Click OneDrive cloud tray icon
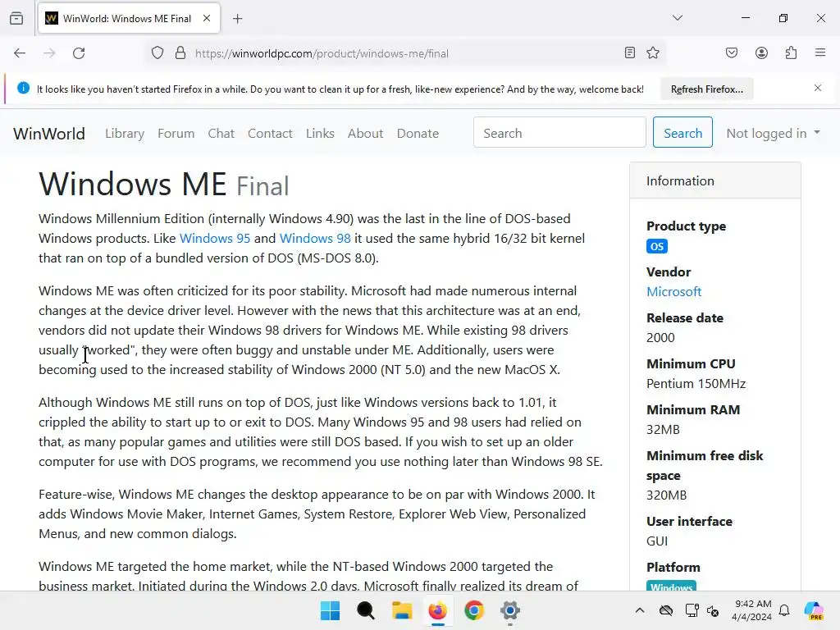The height and width of the screenshot is (630, 840). point(666,610)
